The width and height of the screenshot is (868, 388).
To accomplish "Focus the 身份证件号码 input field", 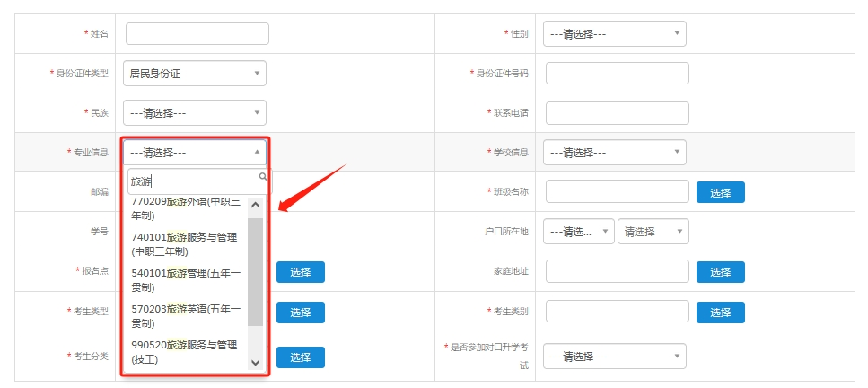I will pos(618,73).
